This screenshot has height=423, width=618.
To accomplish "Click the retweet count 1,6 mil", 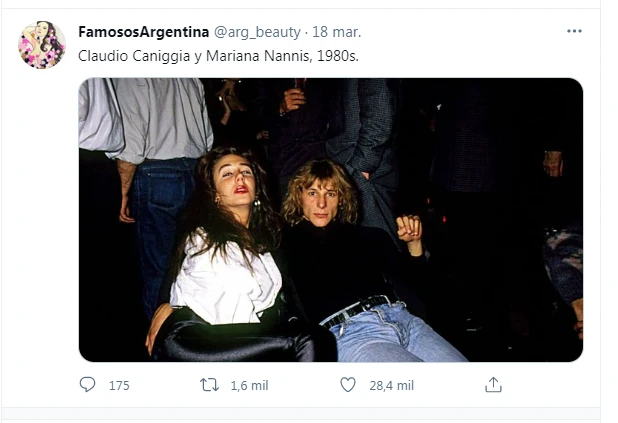I will pyautogui.click(x=251, y=386).
